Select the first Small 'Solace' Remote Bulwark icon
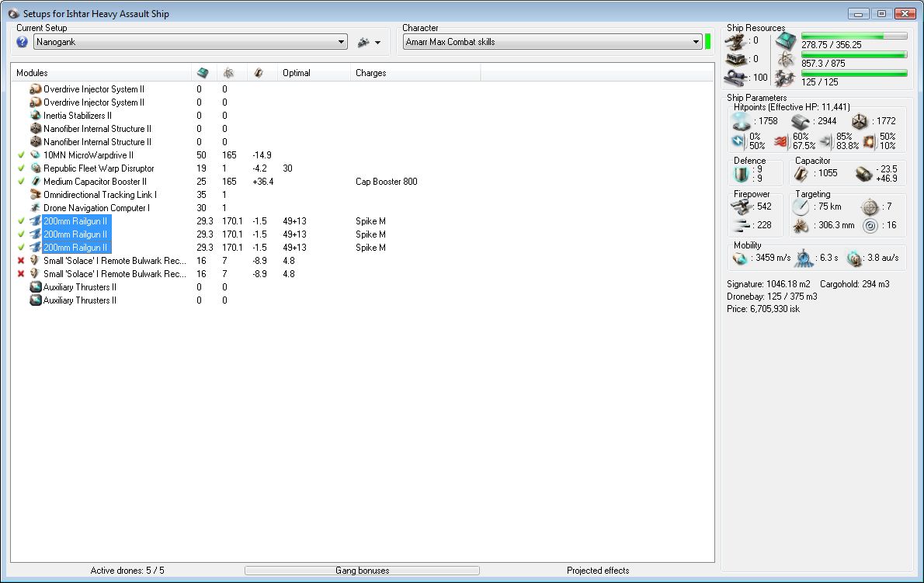 (x=36, y=260)
